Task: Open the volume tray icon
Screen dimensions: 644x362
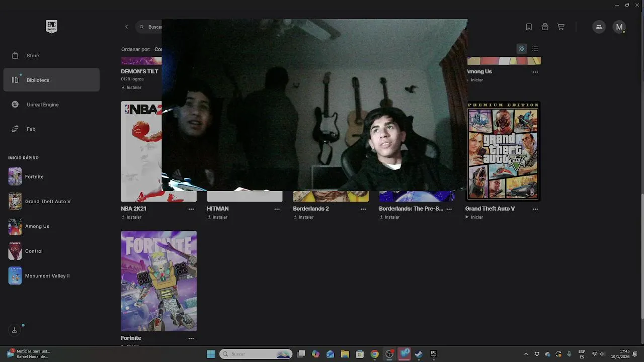Action: click(602, 354)
